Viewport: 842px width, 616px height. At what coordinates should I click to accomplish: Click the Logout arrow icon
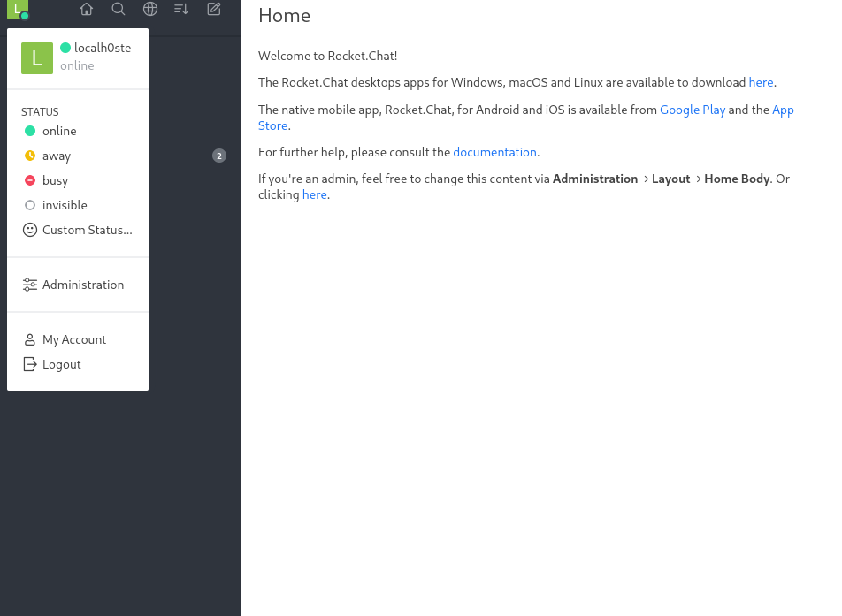(30, 364)
